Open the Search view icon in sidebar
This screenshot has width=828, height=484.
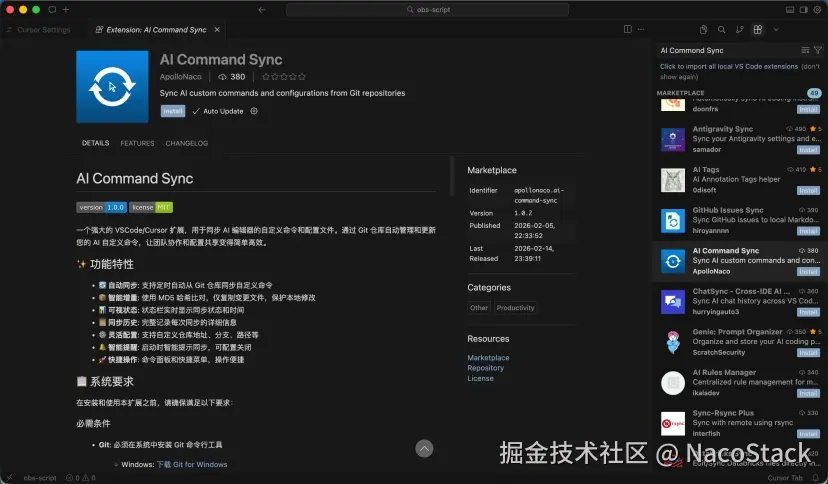[721, 30]
